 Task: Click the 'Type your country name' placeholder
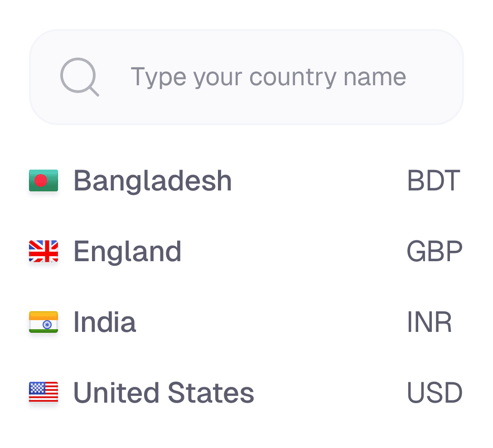pos(268,77)
